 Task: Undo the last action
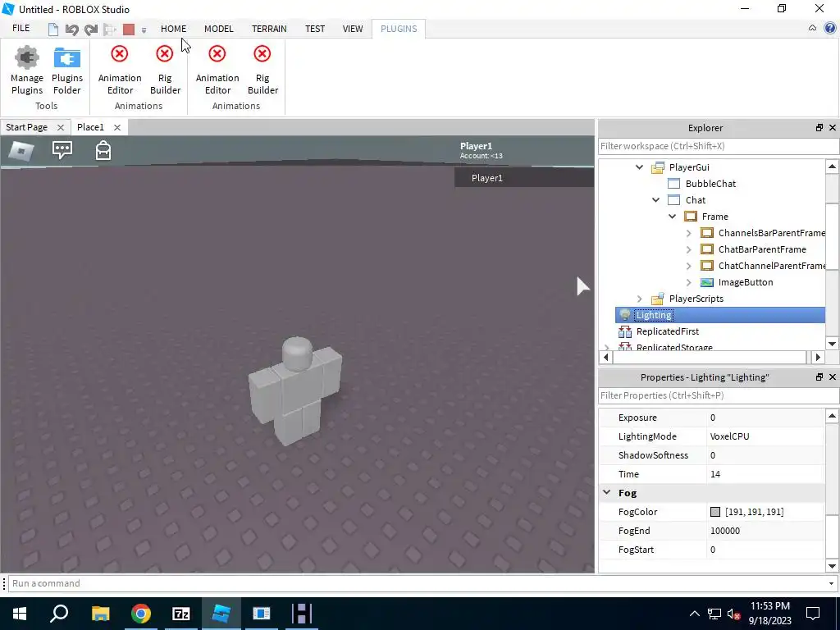click(x=72, y=29)
